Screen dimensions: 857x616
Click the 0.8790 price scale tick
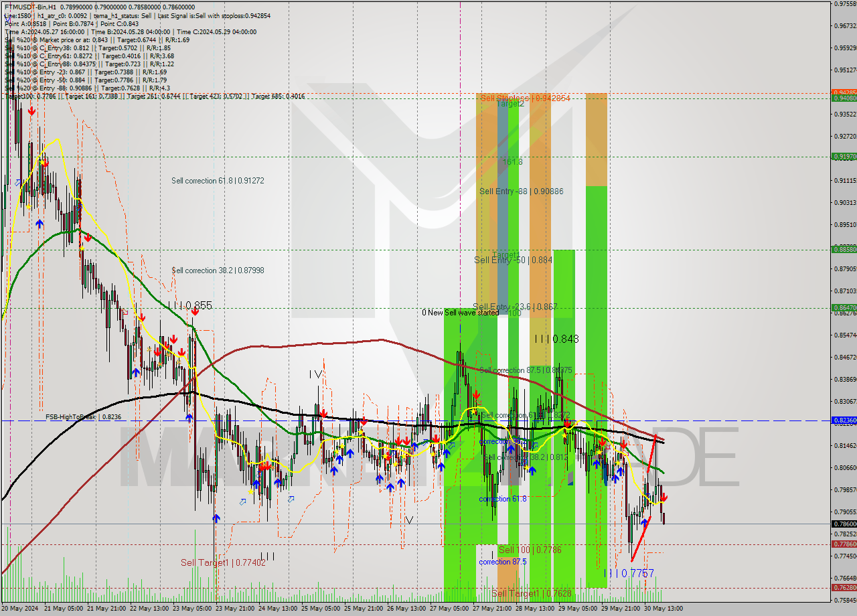coord(844,269)
